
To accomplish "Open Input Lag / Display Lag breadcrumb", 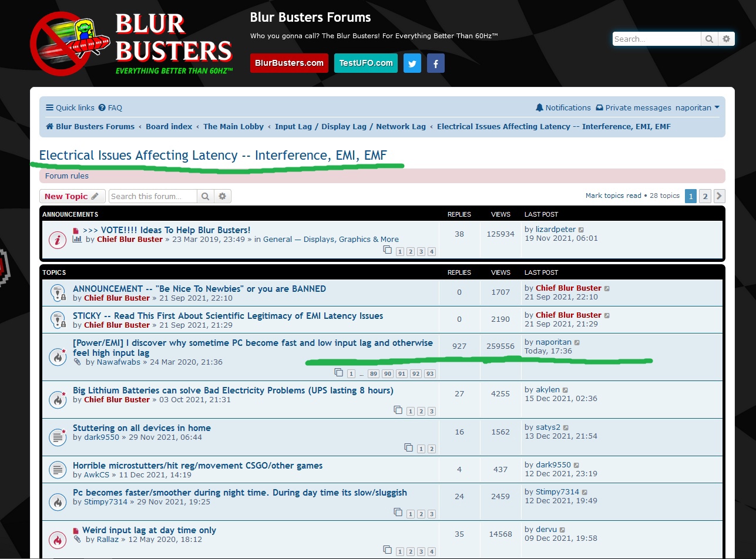I will pos(350,126).
